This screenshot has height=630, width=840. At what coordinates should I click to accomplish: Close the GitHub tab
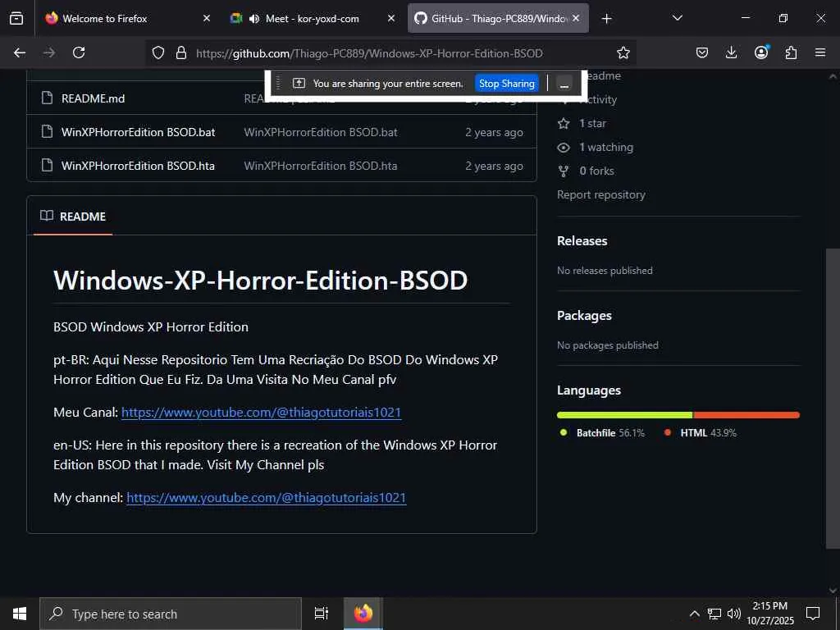576,18
